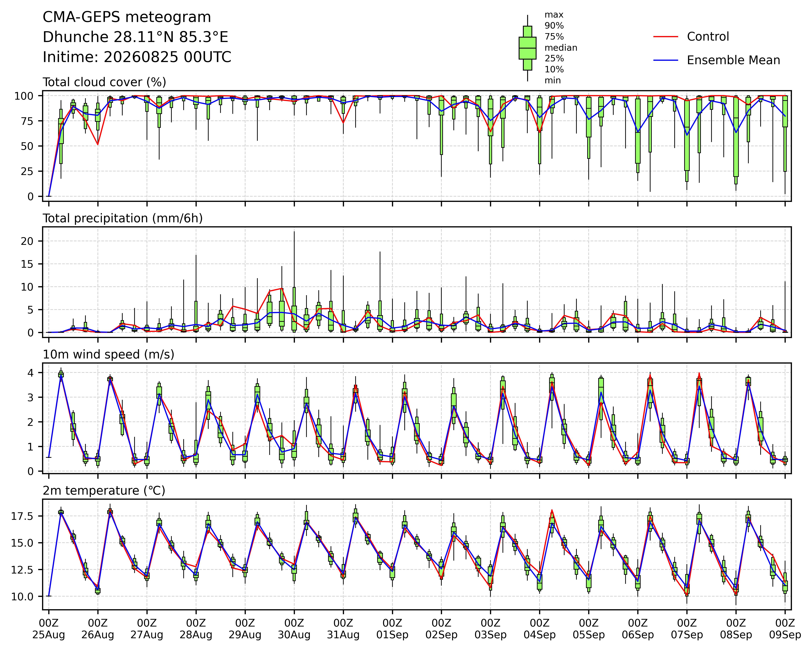Viewport: 812px width, 651px height.
Task: Click the '25' tick on cloud cover axis
Action: 27,171
